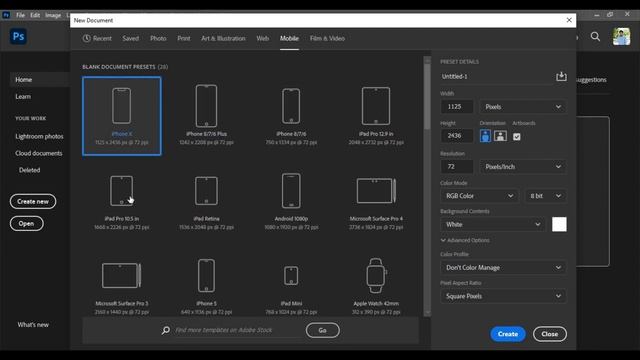
Task: Click the Height input field
Action: tap(457, 136)
